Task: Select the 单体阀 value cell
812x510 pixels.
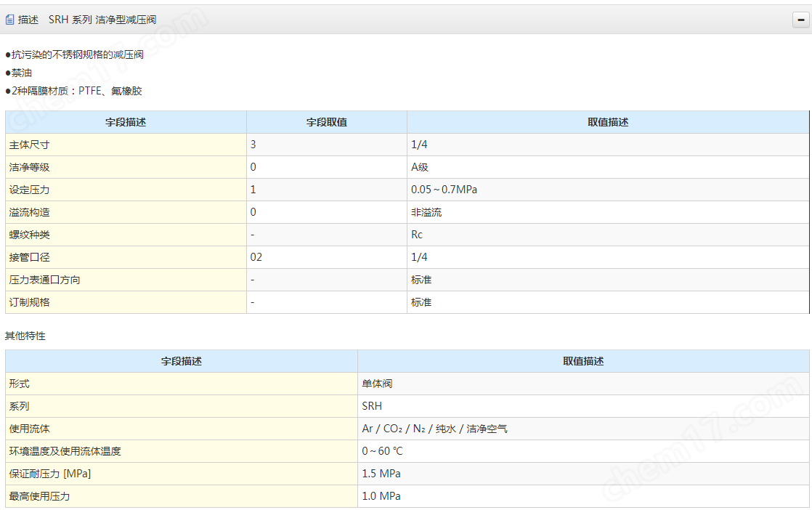Action: (583, 384)
